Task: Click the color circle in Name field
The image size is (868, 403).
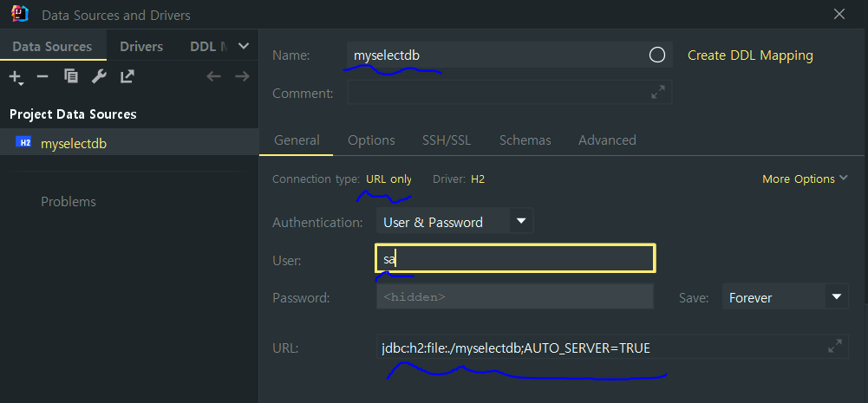Action: point(657,55)
